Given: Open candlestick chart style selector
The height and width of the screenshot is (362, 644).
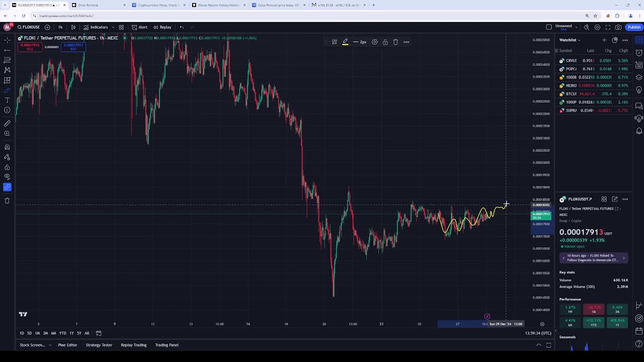Looking at the screenshot, I should 73,27.
